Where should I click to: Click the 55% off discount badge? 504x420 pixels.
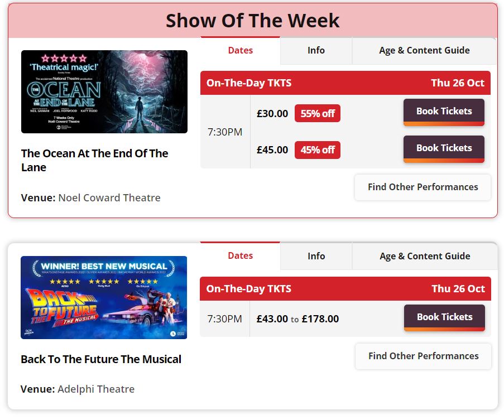coord(317,113)
